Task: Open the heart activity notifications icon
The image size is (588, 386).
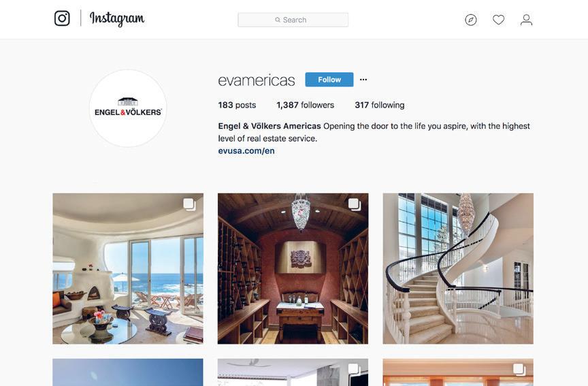Action: 498,20
